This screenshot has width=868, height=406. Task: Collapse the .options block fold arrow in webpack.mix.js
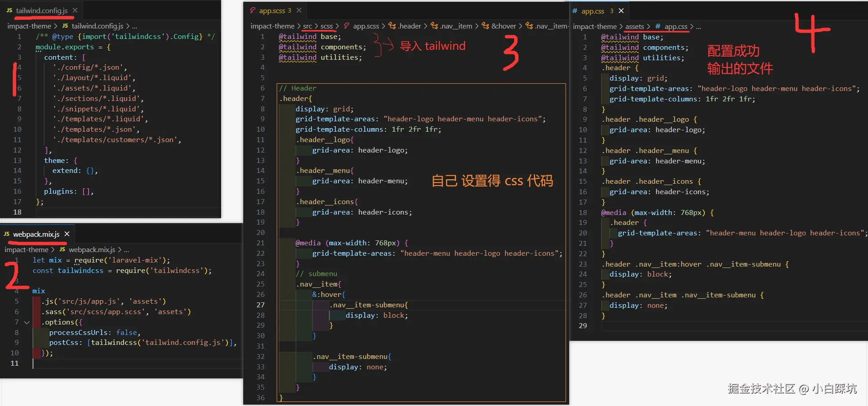pyautogui.click(x=27, y=322)
